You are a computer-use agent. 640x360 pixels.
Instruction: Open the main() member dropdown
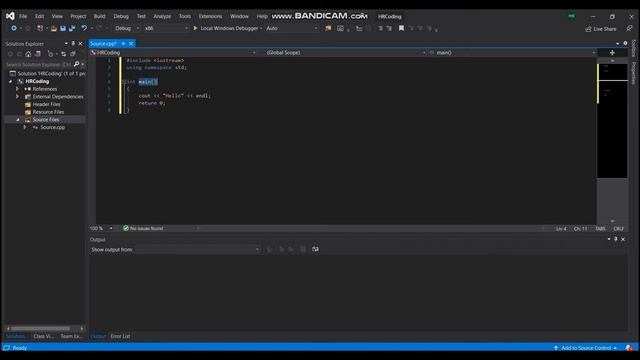tap(512, 53)
